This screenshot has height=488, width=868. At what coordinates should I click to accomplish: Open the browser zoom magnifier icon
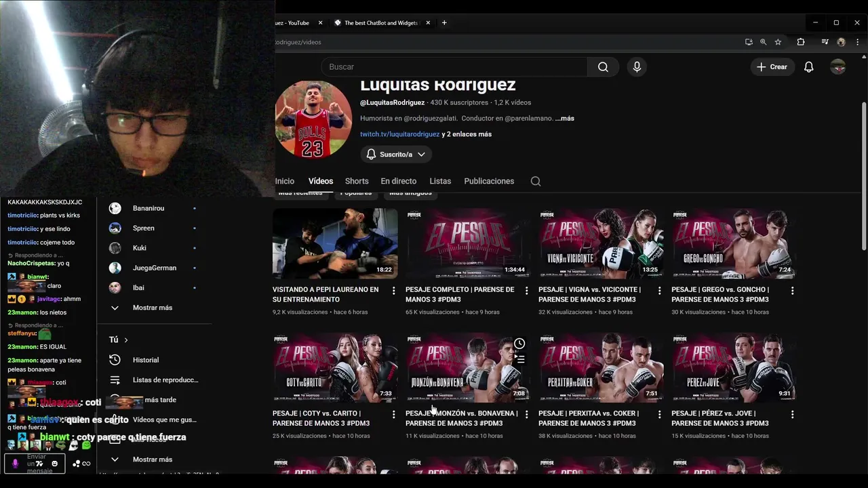click(763, 42)
